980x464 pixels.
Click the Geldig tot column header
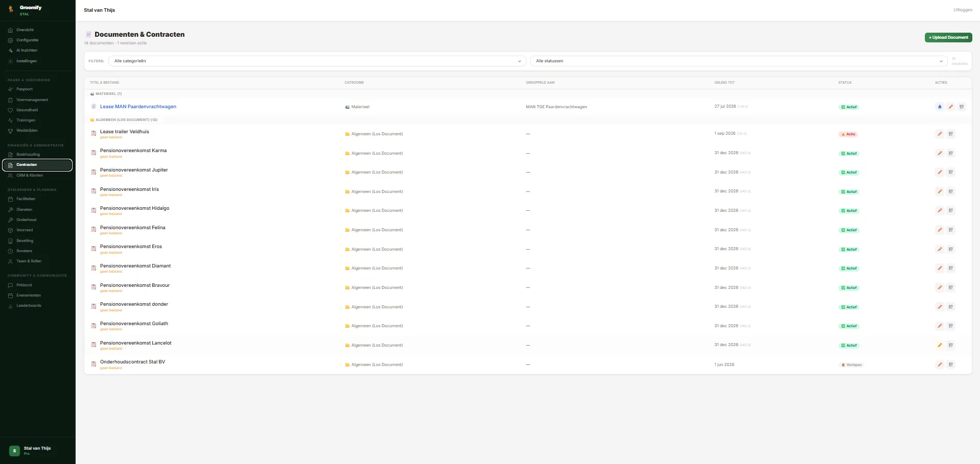[x=725, y=82]
